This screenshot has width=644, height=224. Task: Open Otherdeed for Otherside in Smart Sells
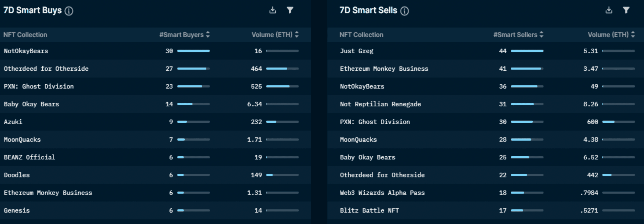click(382, 175)
